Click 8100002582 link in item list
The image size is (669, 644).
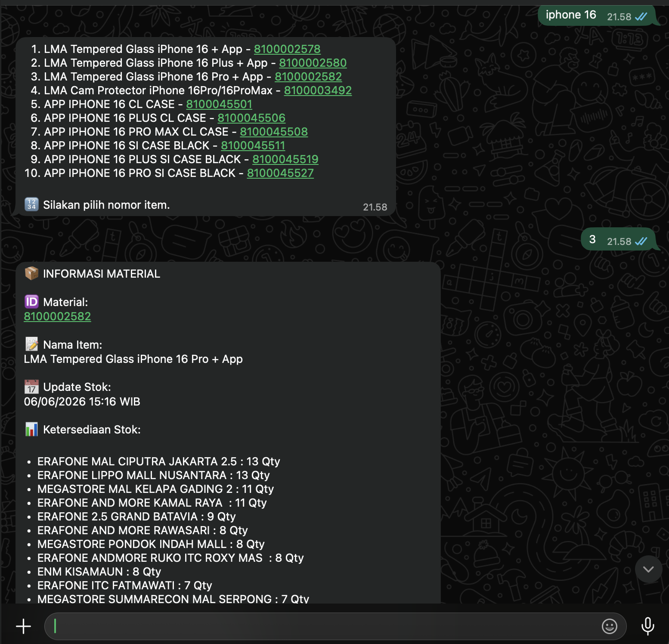click(x=308, y=77)
